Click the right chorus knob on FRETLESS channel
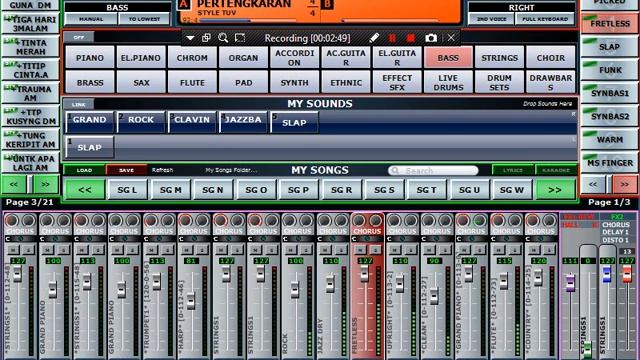The height and width of the screenshot is (360, 640). (376, 220)
